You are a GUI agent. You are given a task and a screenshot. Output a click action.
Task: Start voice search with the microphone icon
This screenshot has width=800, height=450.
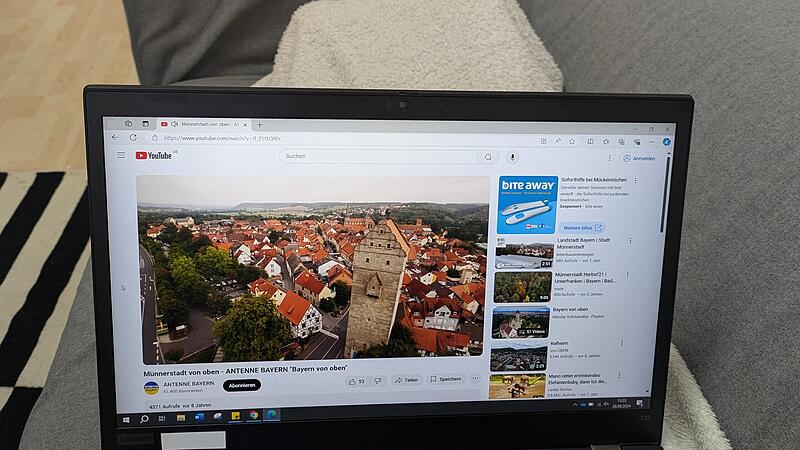point(512,157)
